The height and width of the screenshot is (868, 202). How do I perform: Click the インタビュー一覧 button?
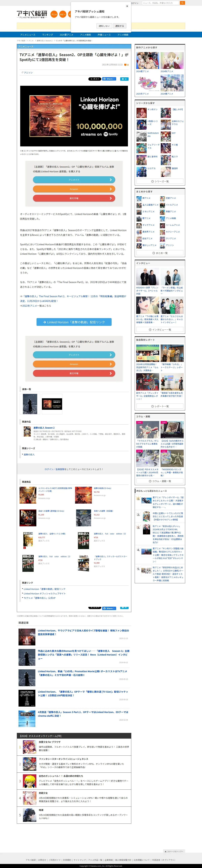(160, 330)
